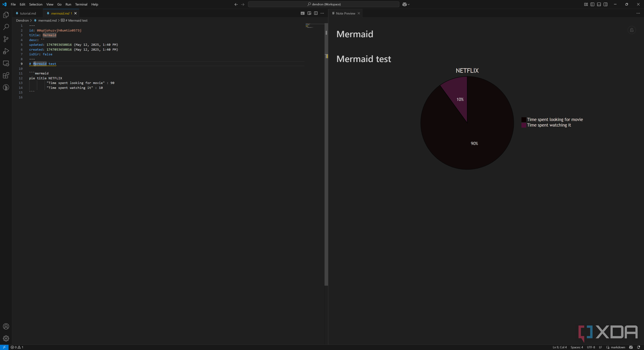Toggle the bottom Panel layout button

tap(599, 4)
